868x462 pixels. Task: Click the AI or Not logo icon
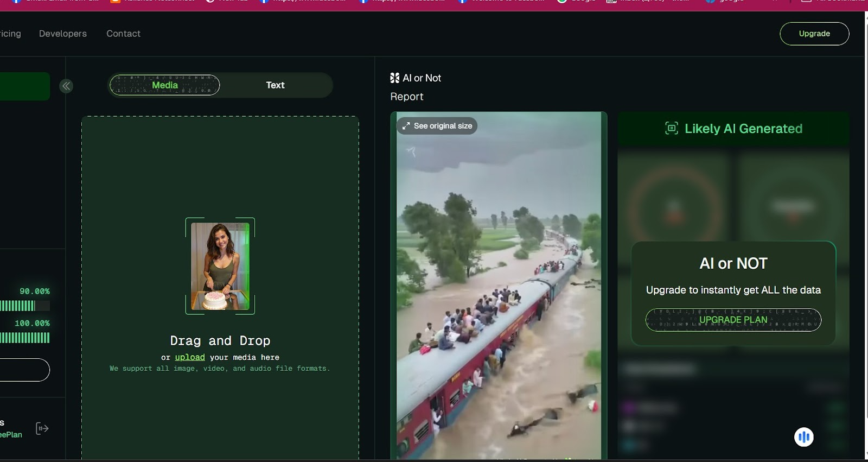[394, 78]
